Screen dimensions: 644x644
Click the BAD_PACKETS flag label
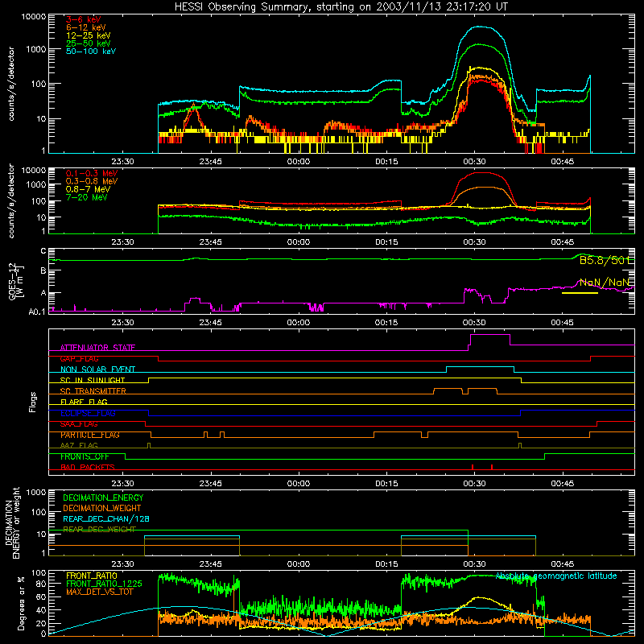click(88, 467)
